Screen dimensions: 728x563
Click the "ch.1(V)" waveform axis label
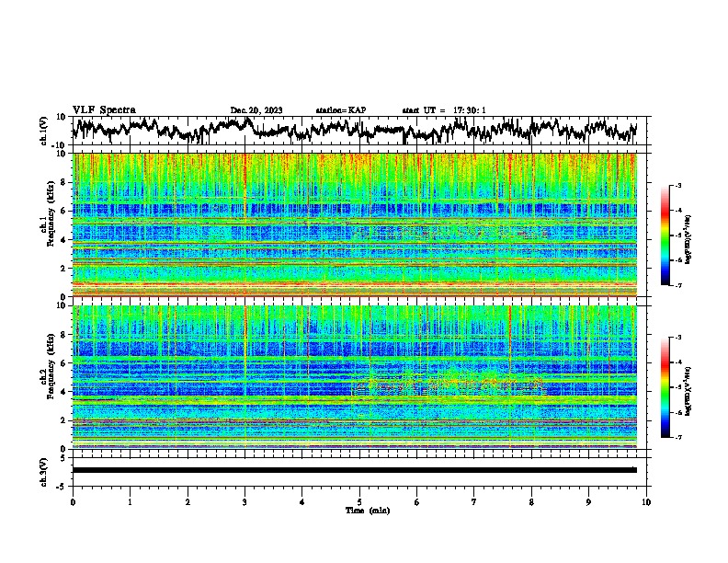coord(44,131)
